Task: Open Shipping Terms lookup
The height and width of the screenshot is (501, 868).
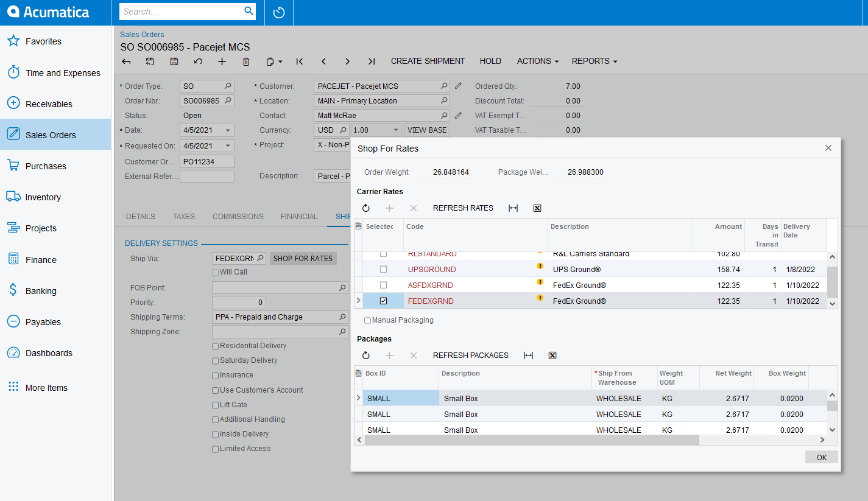Action: 343,317
